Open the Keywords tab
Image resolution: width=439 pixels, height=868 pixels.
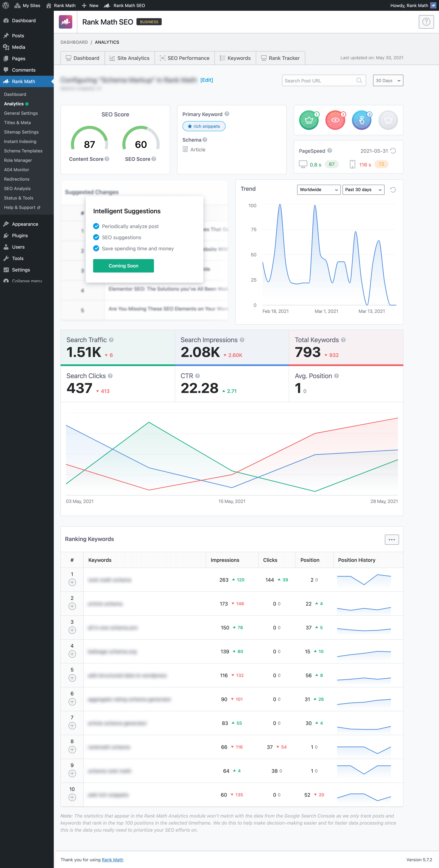235,58
